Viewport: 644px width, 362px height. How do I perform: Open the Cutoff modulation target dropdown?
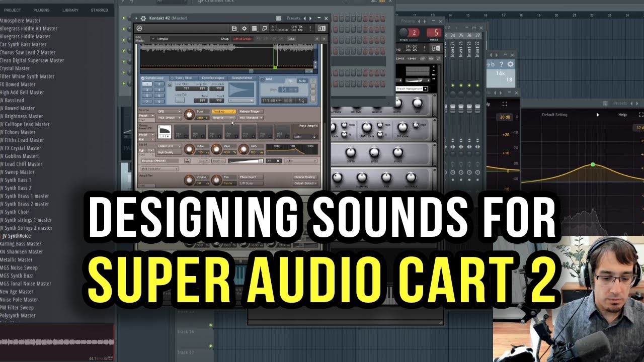point(300,161)
